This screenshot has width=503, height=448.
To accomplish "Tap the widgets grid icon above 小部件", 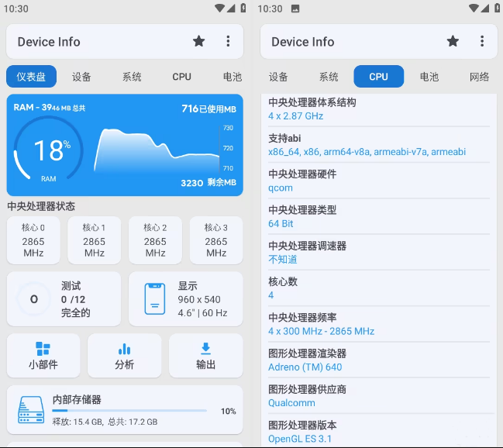I will point(43,349).
